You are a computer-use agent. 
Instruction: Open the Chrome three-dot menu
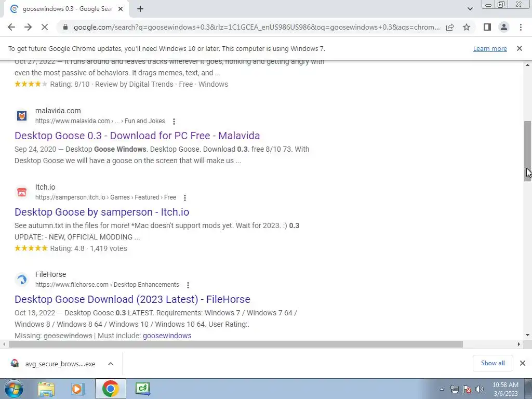[x=521, y=27]
